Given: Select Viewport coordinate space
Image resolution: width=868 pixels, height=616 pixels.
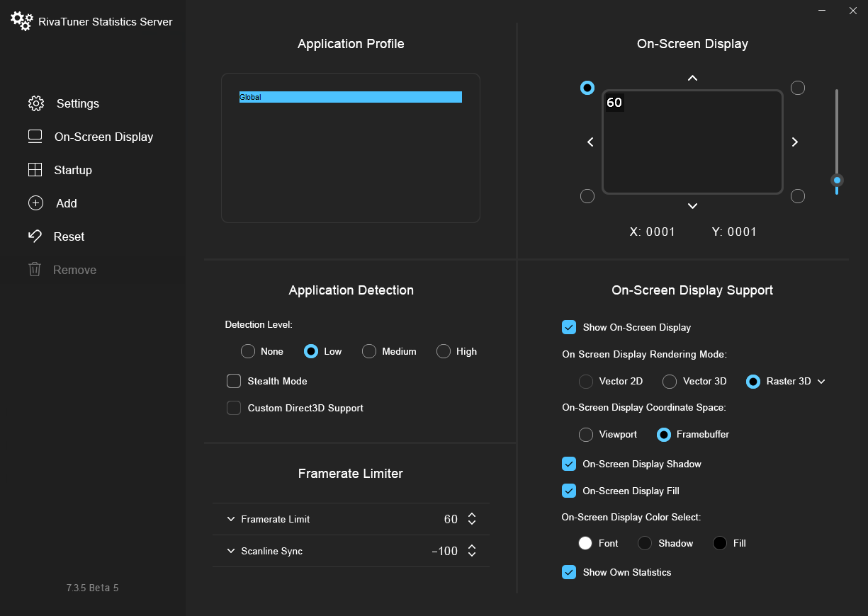Looking at the screenshot, I should [586, 434].
